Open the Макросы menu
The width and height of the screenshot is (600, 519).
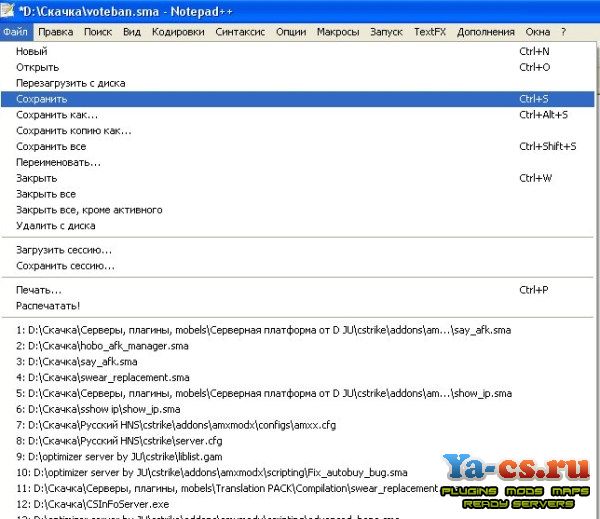(x=338, y=32)
